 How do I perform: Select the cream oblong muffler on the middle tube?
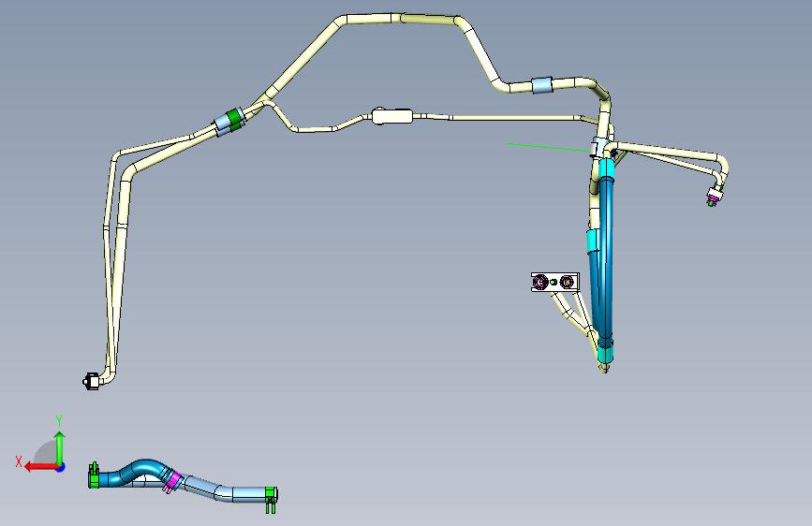click(392, 116)
